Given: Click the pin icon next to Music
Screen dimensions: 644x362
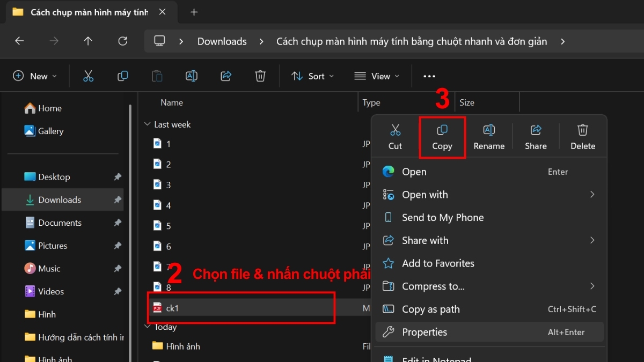Looking at the screenshot, I should pyautogui.click(x=118, y=269).
